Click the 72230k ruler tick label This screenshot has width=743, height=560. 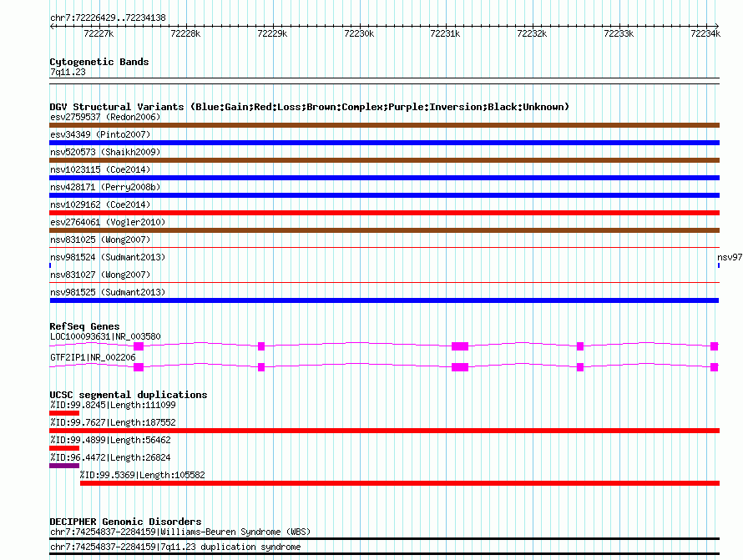(359, 33)
